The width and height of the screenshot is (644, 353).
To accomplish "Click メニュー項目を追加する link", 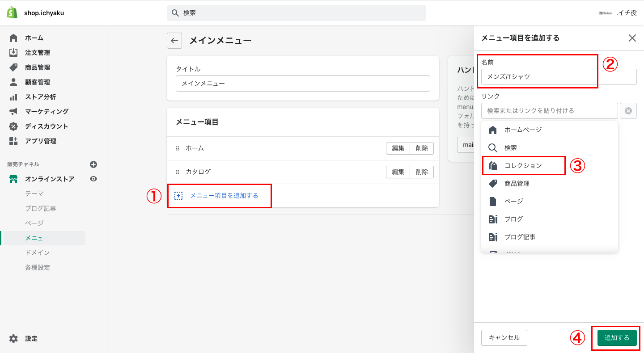I will tap(224, 196).
